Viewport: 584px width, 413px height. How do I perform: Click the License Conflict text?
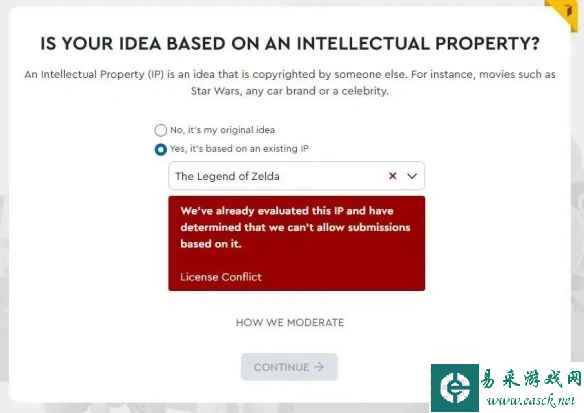[221, 277]
